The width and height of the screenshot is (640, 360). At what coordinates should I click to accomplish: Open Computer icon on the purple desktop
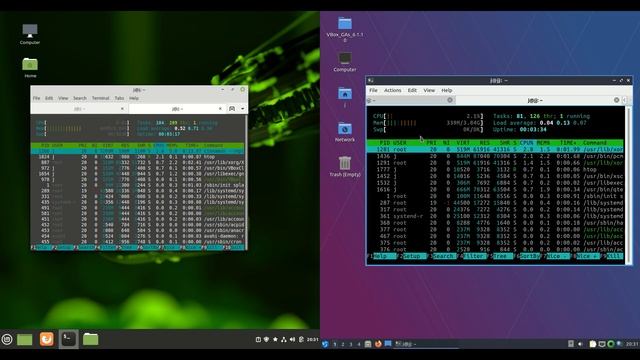click(x=345, y=62)
